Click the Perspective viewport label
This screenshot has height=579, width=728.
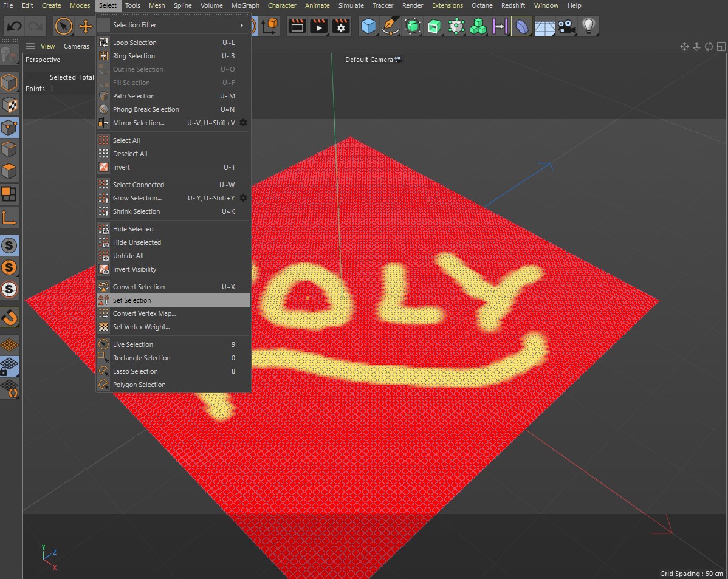pyautogui.click(x=43, y=60)
